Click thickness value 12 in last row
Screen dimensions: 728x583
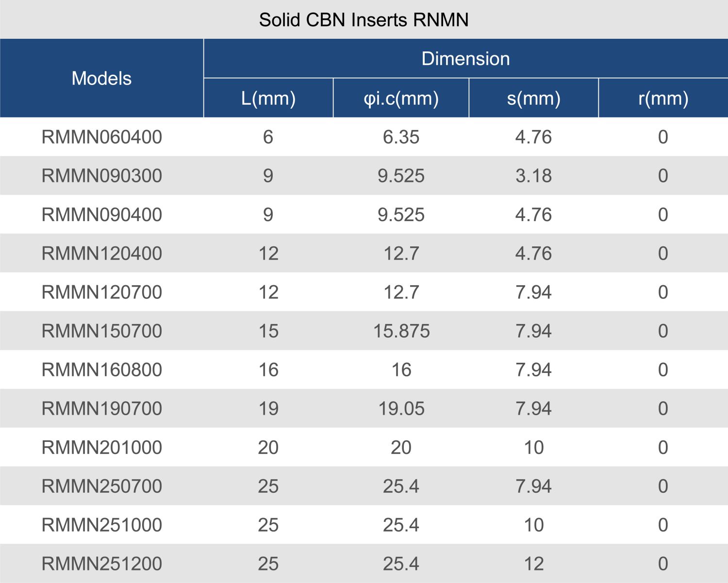(533, 564)
